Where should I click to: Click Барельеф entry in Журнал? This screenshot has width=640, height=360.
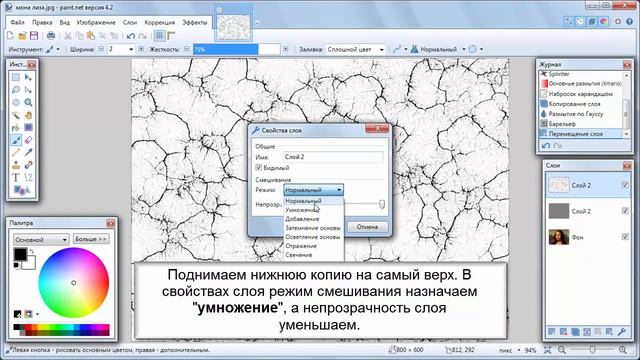click(x=562, y=124)
